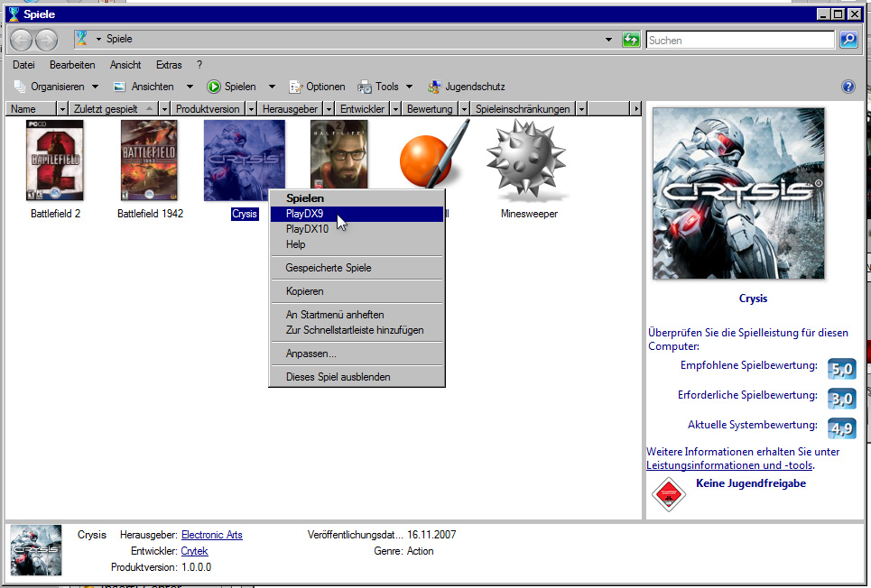
Task: Expand the Spielen toolbar dropdown arrow
Action: pos(272,87)
